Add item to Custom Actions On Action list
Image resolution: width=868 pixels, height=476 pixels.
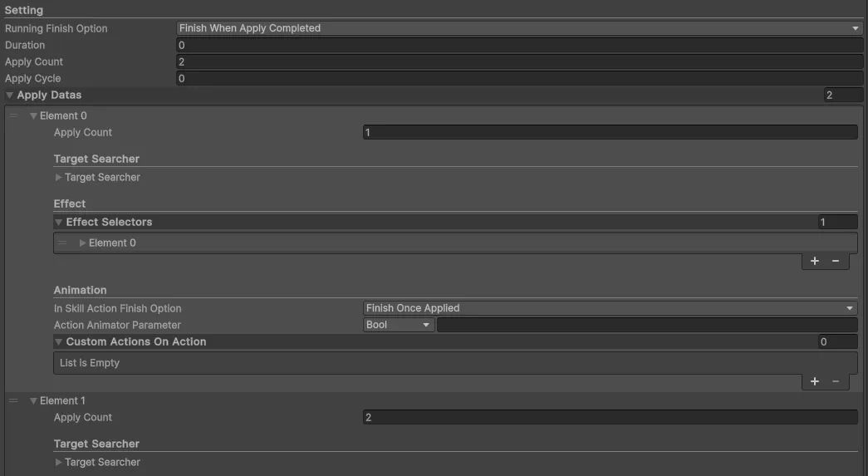coord(814,381)
